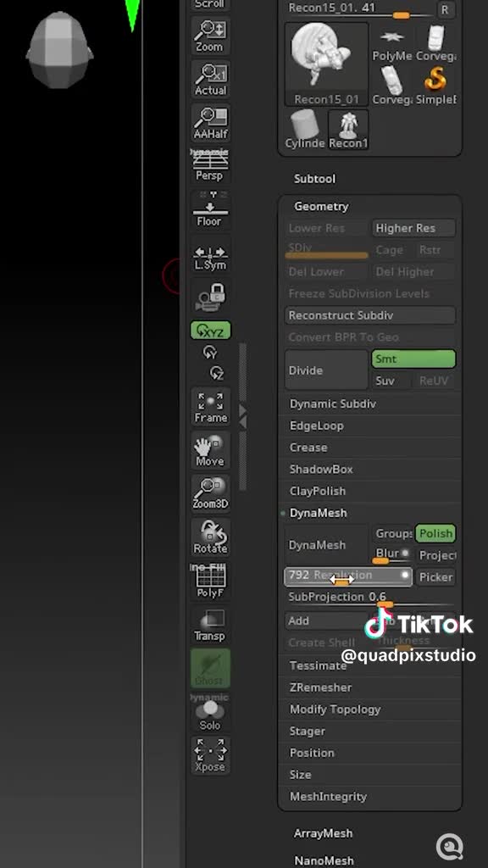Click the camera lock icon
The width and height of the screenshot is (488, 868).
click(x=211, y=298)
